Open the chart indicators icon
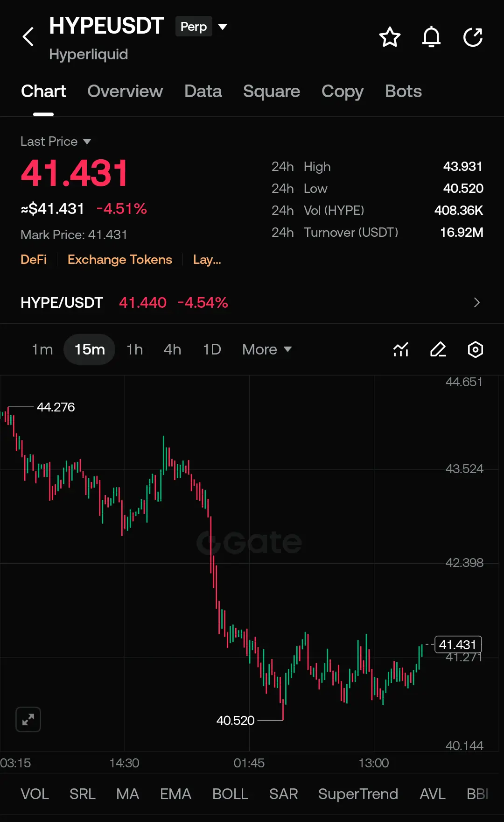 401,349
